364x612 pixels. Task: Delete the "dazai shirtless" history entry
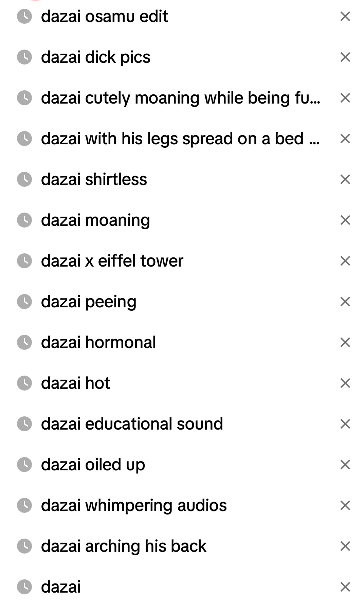click(x=345, y=179)
